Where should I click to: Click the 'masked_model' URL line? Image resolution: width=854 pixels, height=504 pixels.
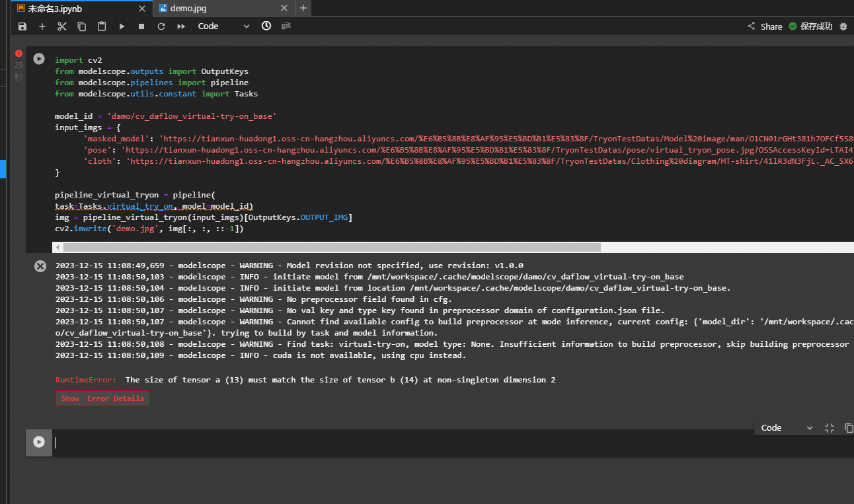pos(468,139)
